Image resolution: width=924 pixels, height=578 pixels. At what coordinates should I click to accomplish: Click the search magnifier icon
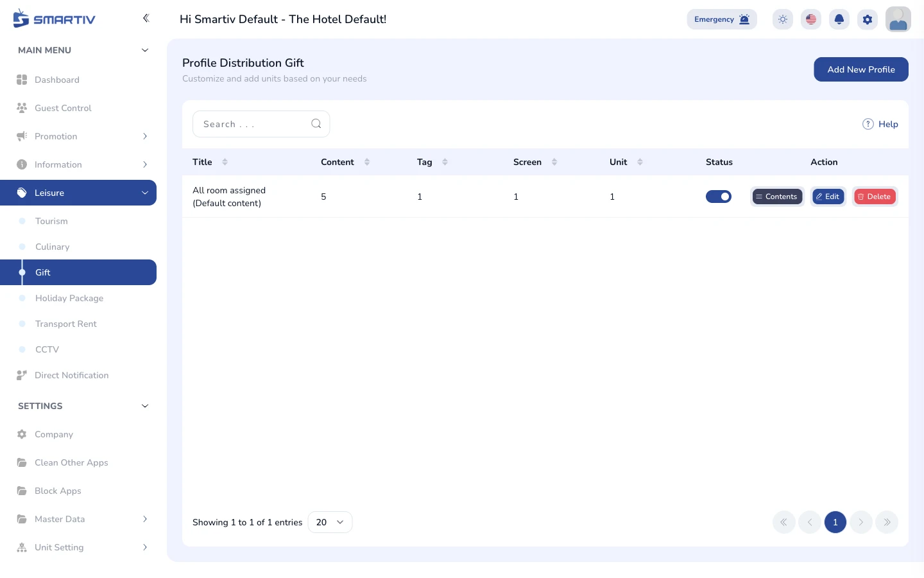[x=316, y=124]
